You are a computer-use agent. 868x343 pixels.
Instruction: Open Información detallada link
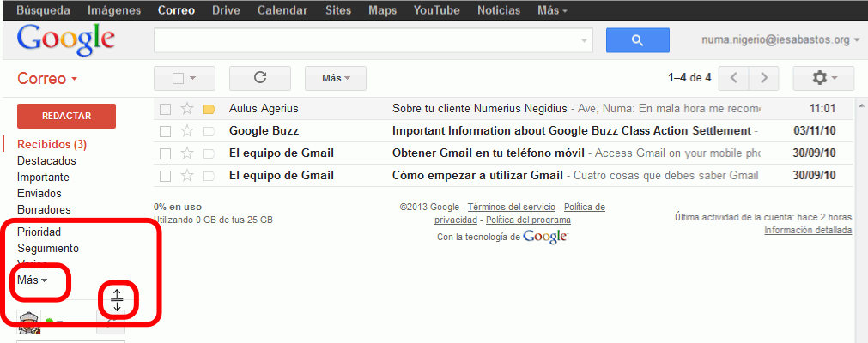[808, 230]
